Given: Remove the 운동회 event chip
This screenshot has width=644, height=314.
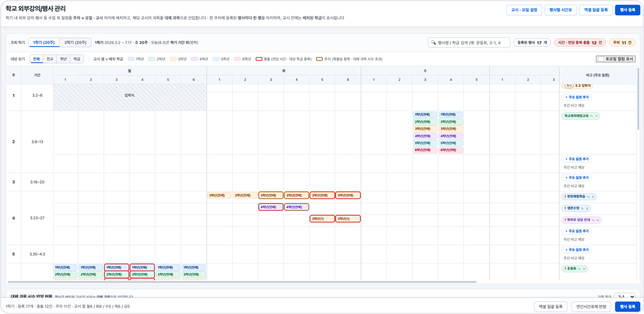Looking at the screenshot, I should point(584,269).
